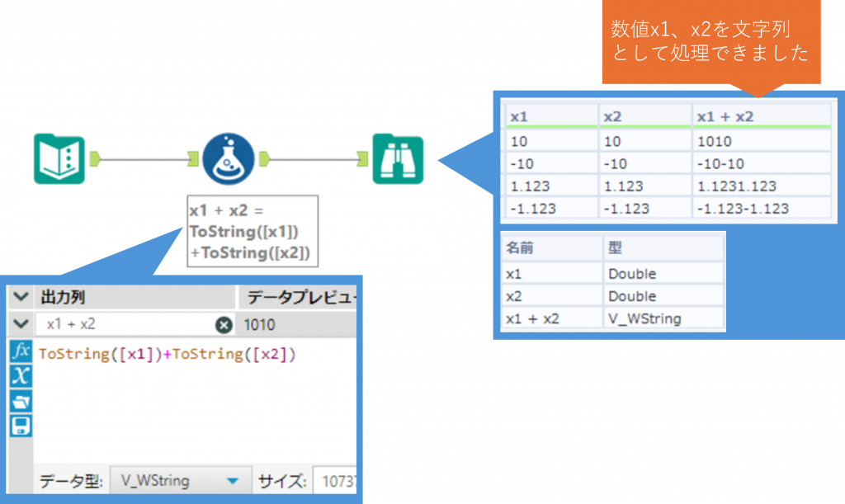The image size is (845, 504).
Task: Click the Formula tool flask icon
Action: click(x=226, y=158)
